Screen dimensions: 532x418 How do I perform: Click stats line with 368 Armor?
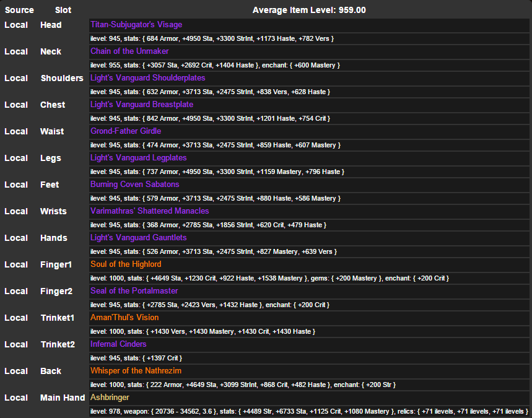[208, 225]
